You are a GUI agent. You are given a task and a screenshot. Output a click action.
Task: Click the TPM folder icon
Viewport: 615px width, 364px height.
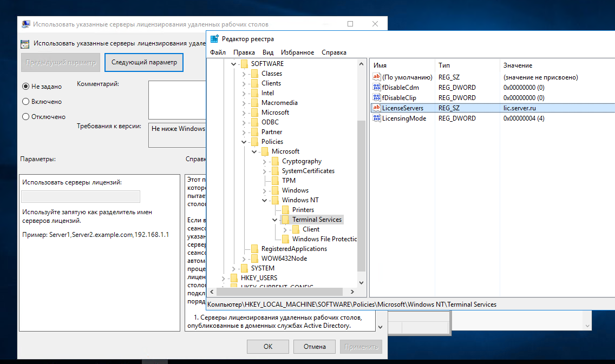tap(275, 180)
